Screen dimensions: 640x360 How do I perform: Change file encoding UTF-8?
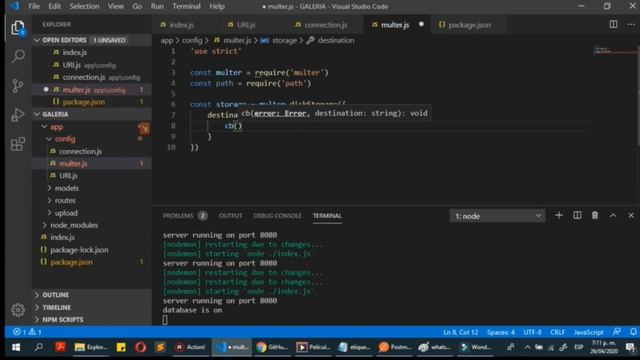pos(532,332)
